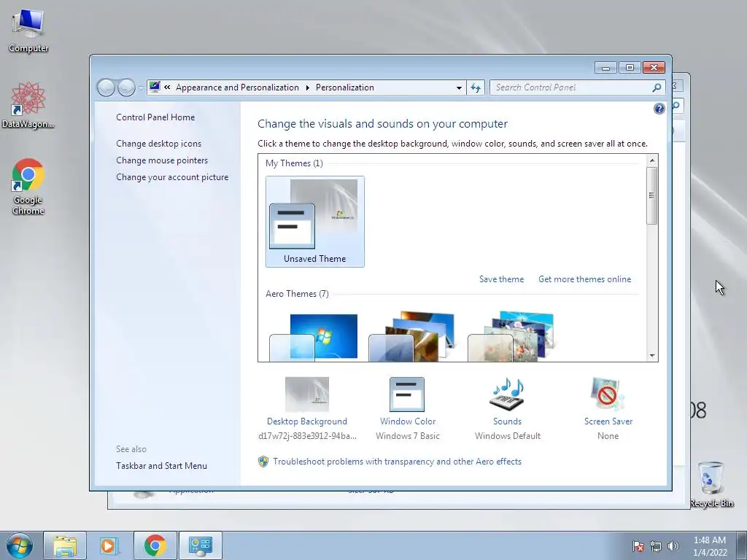Viewport: 747px width, 560px height.
Task: Open Change desktop icons link
Action: point(158,144)
